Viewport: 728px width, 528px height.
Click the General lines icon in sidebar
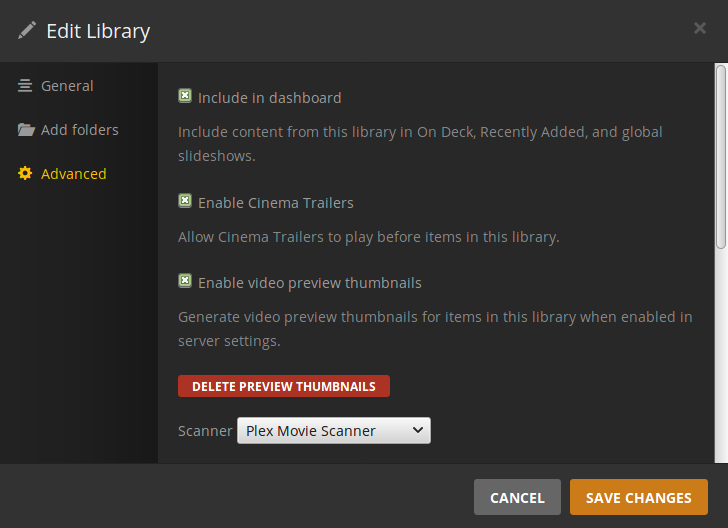point(25,86)
